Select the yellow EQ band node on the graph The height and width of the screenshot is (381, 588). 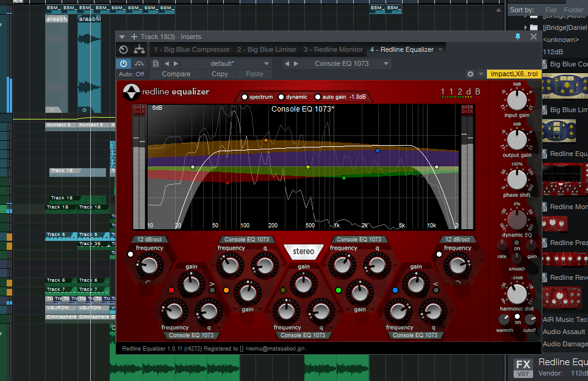click(308, 167)
